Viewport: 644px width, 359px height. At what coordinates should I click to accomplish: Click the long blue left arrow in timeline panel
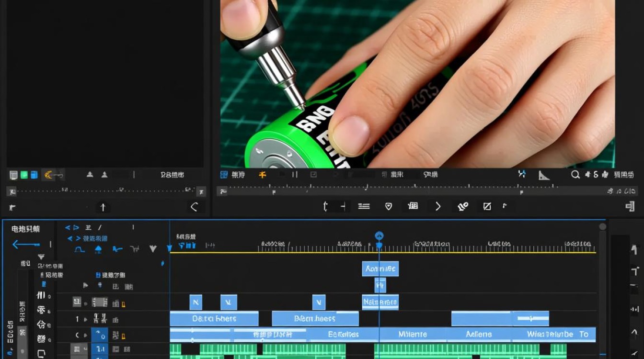(x=26, y=245)
